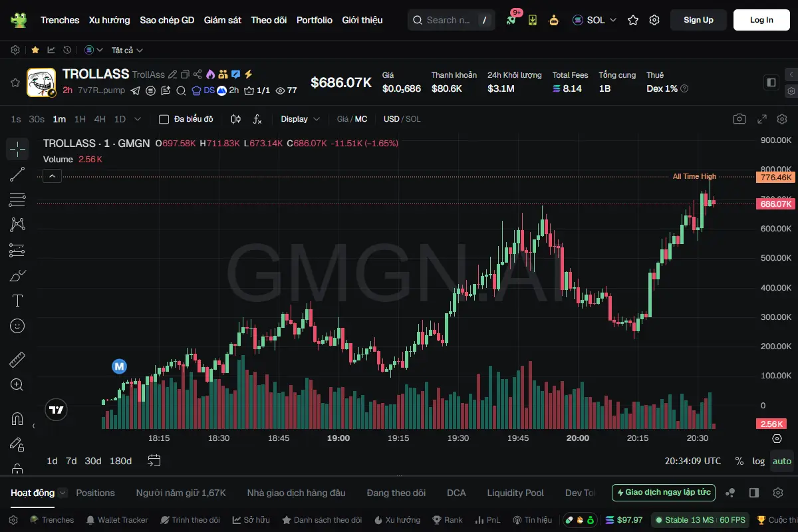Collapse the drawing toolbar arrow
The width and height of the screenshot is (798, 532).
point(33,426)
